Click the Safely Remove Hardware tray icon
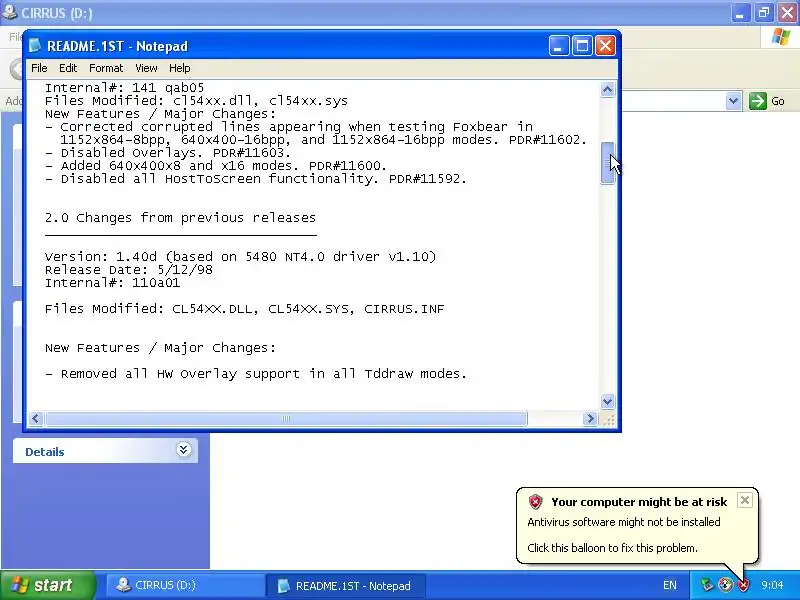Screen dimensions: 800x600 tap(707, 585)
